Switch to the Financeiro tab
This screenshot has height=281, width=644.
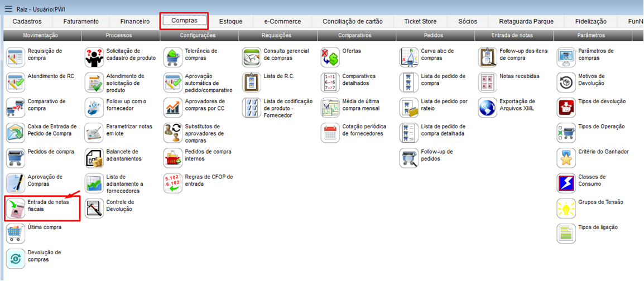(134, 22)
